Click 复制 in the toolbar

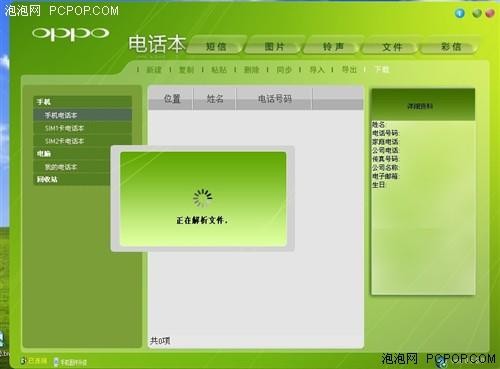coord(186,70)
